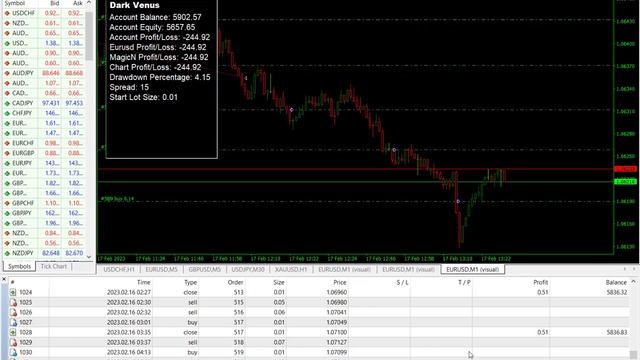Open the GBPUSD,M5 chart tab
The image size is (640, 360).
click(x=204, y=269)
